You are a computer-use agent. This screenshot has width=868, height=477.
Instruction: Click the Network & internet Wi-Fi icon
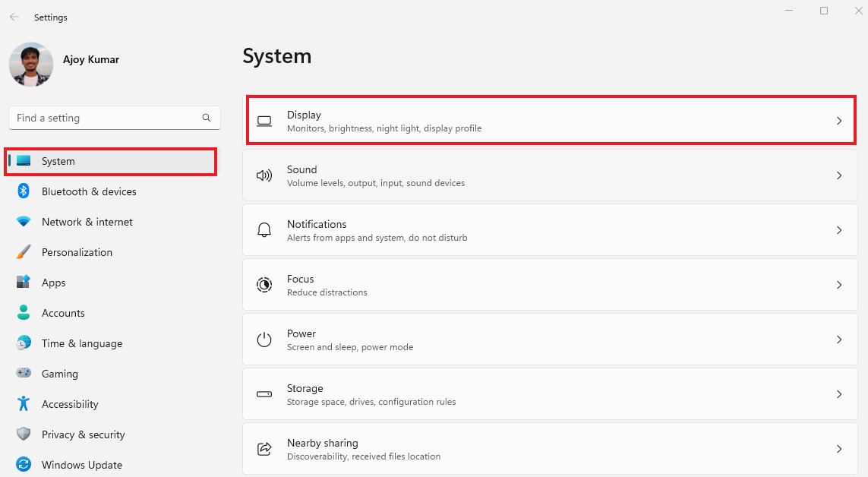(24, 222)
